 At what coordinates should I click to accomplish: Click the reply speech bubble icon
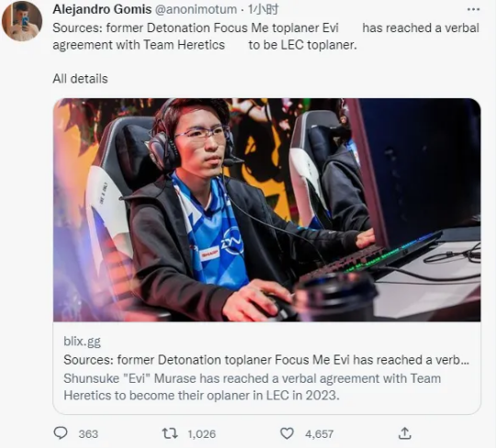(x=61, y=433)
